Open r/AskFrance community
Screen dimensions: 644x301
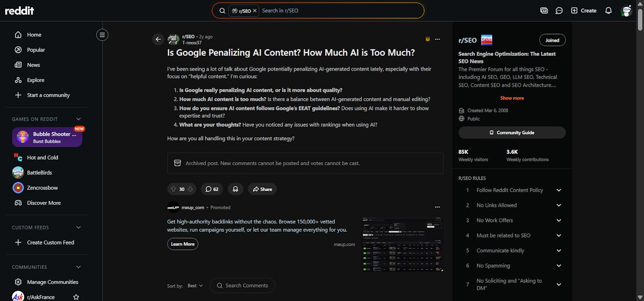click(x=41, y=297)
